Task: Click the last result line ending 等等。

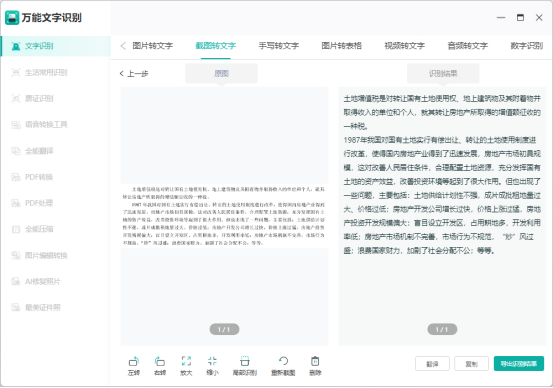Action: tap(419, 251)
